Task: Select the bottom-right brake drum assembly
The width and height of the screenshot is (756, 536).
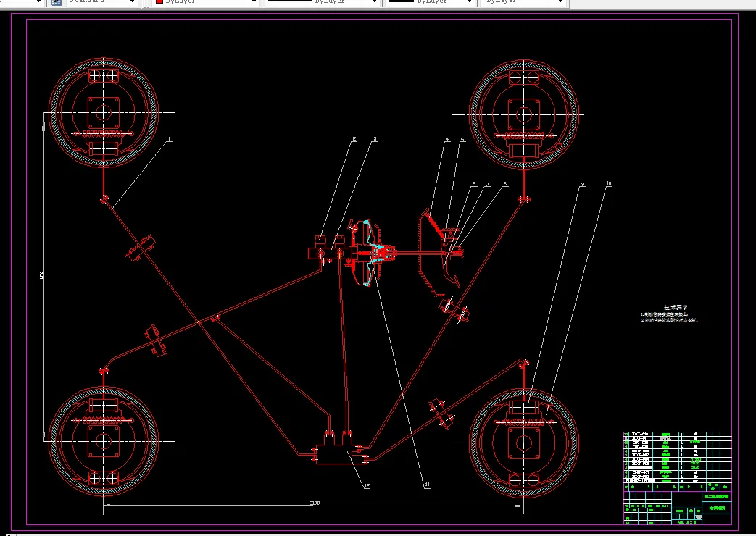Action: coord(523,443)
